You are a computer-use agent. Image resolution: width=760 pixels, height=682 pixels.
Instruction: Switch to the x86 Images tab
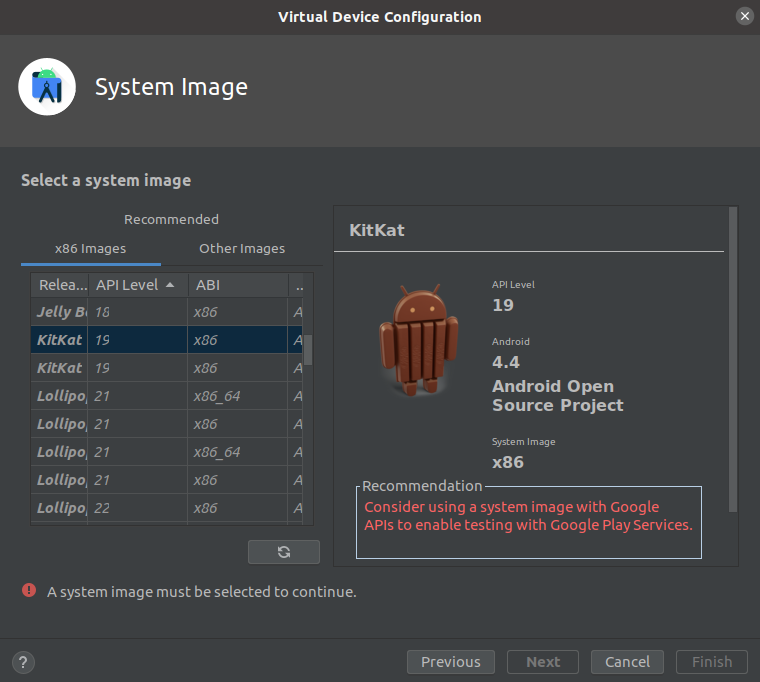[x=91, y=249]
